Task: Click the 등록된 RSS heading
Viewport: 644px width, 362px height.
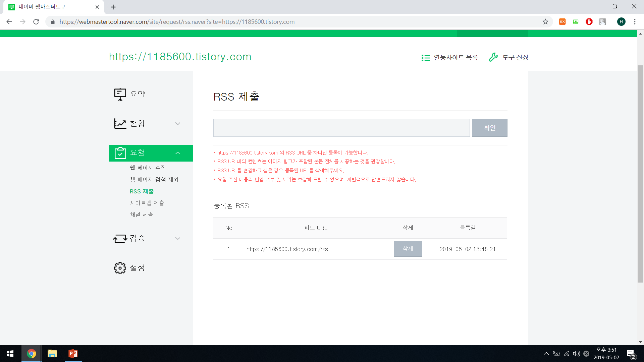Action: click(231, 206)
